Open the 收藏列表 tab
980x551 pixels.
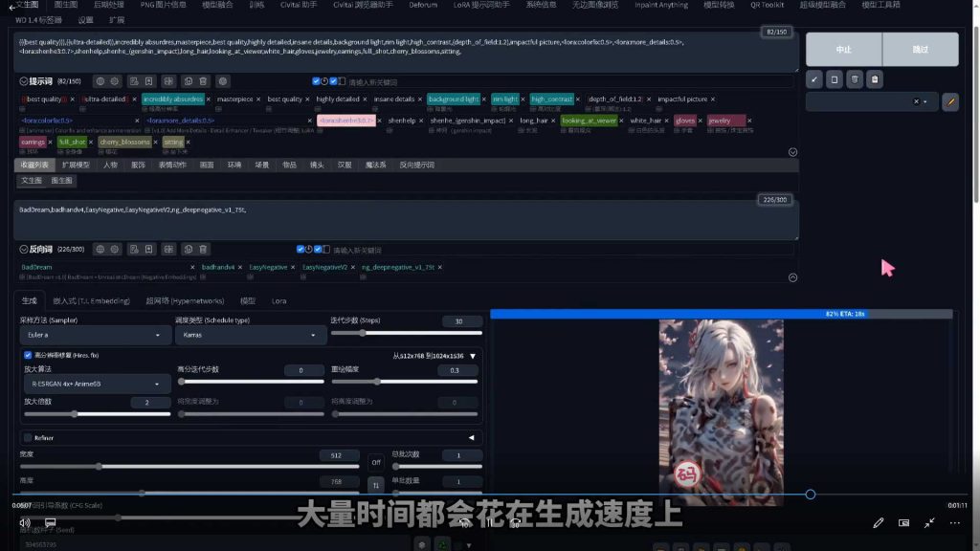pyautogui.click(x=34, y=165)
